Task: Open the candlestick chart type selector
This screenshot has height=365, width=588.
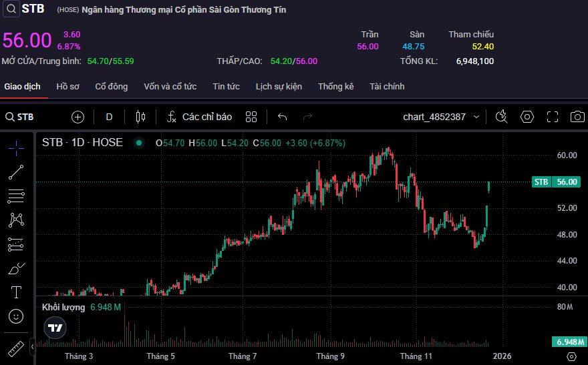Action: [140, 117]
